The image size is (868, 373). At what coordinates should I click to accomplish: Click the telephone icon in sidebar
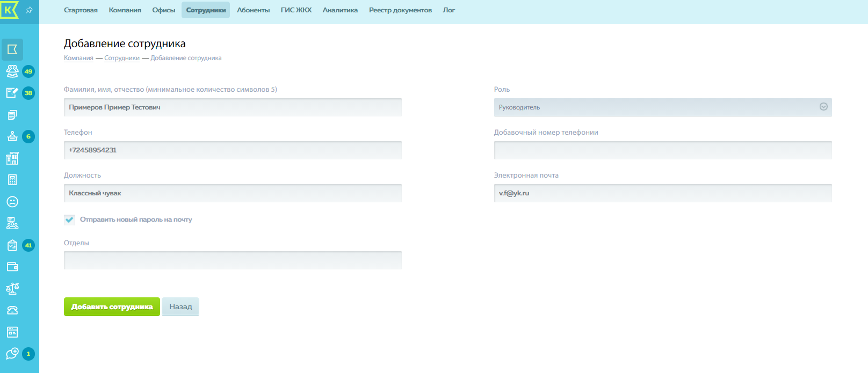click(12, 310)
